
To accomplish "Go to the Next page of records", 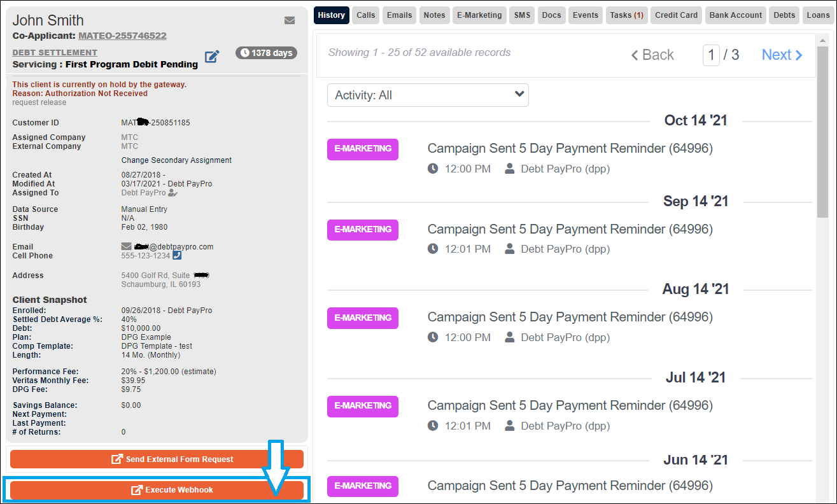I will coord(782,55).
